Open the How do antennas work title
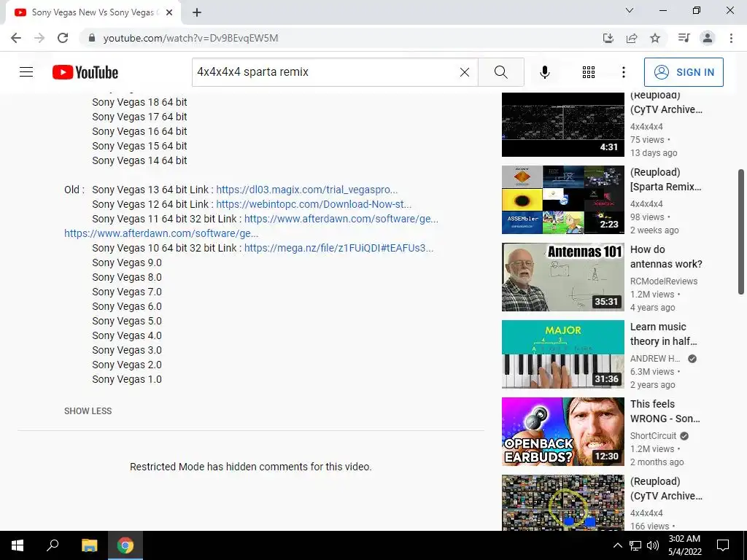 [x=666, y=257]
